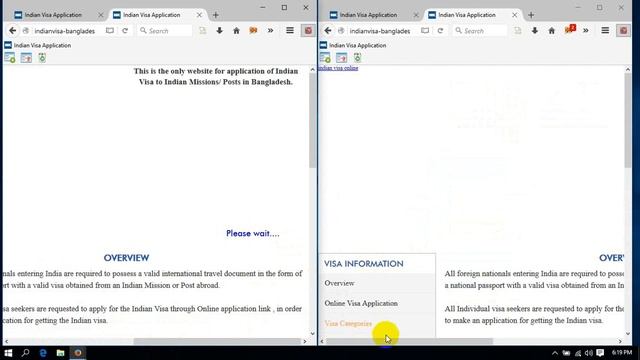
Task: Close the active second tab in right window
Action: pyautogui.click(x=514, y=15)
